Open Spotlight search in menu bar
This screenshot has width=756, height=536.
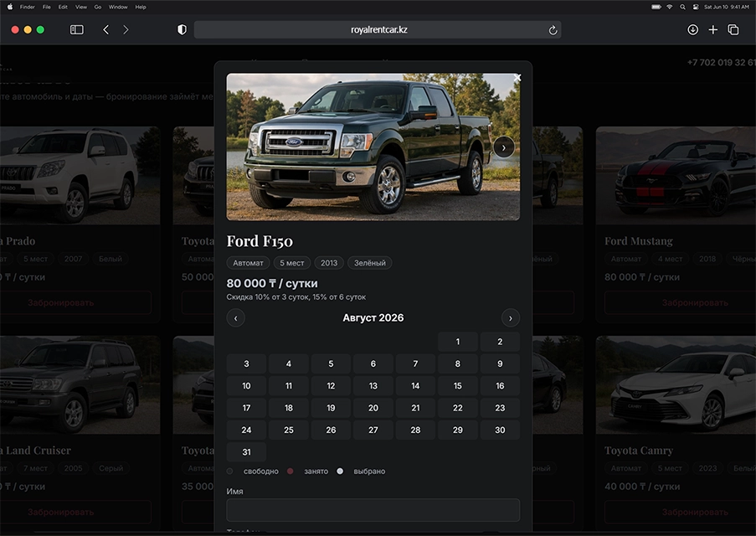682,7
